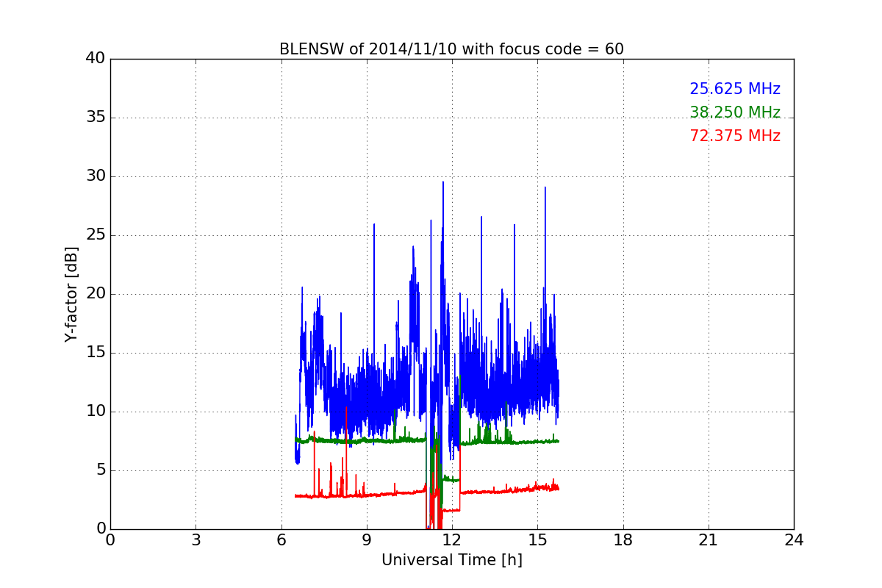
Task: Click the x-axis tick label '12'
Action: pos(452,540)
